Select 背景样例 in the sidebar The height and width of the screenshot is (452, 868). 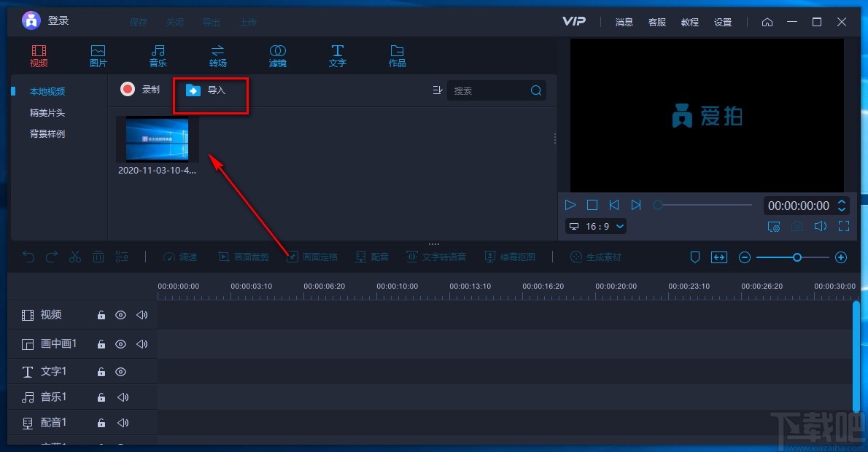point(47,133)
